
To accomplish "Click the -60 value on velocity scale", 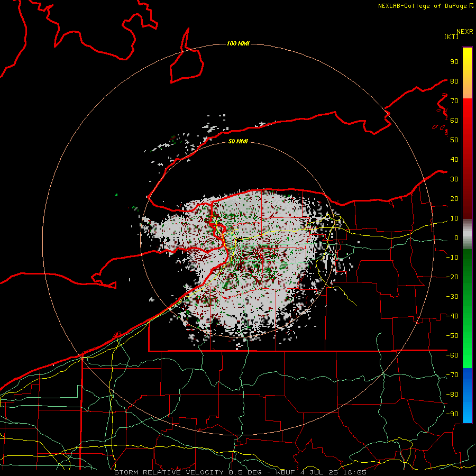I will 452,355.
